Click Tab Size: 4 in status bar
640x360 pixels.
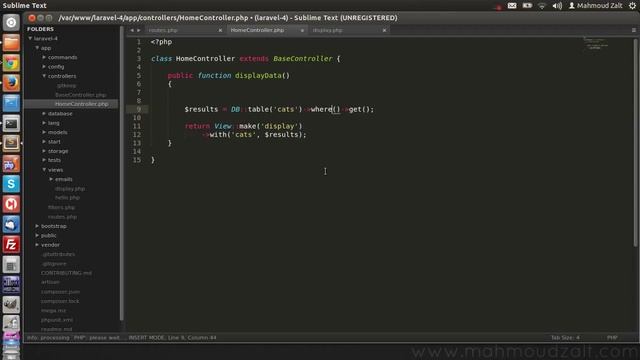(565, 338)
